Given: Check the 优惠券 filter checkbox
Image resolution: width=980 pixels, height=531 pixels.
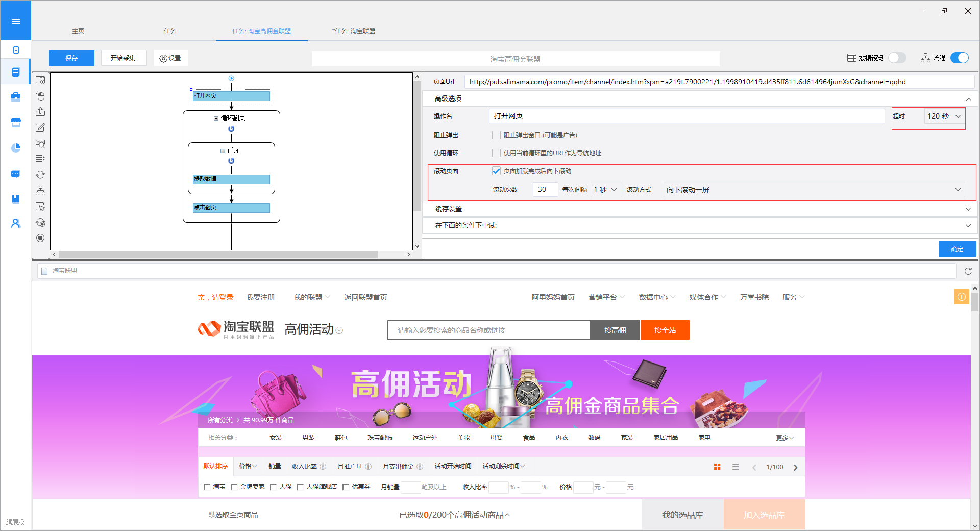Looking at the screenshot, I should [x=346, y=487].
